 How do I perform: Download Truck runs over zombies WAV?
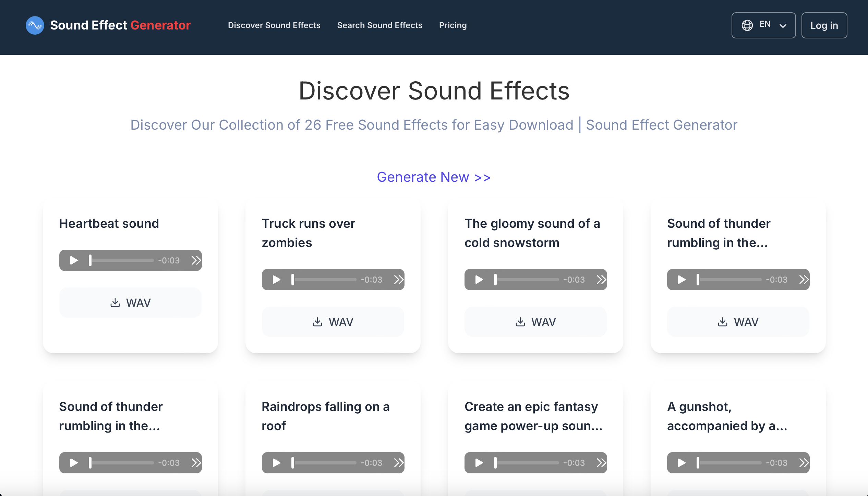click(333, 322)
